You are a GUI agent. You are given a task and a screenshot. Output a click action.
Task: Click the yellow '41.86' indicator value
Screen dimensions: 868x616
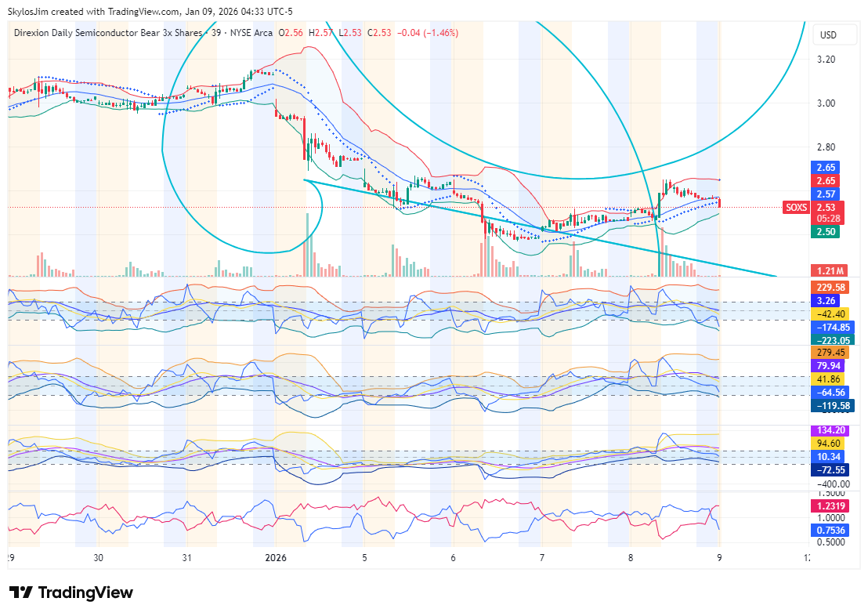click(827, 379)
